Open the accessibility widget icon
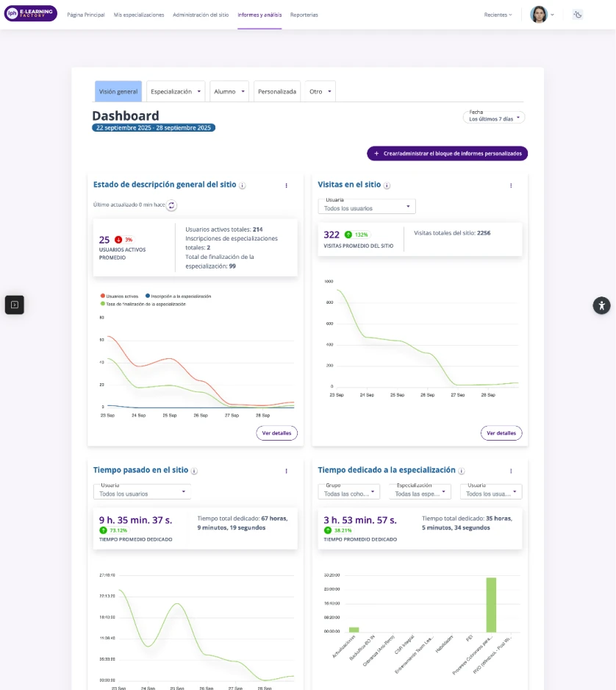Viewport: 616px width, 690px height. pos(601,305)
